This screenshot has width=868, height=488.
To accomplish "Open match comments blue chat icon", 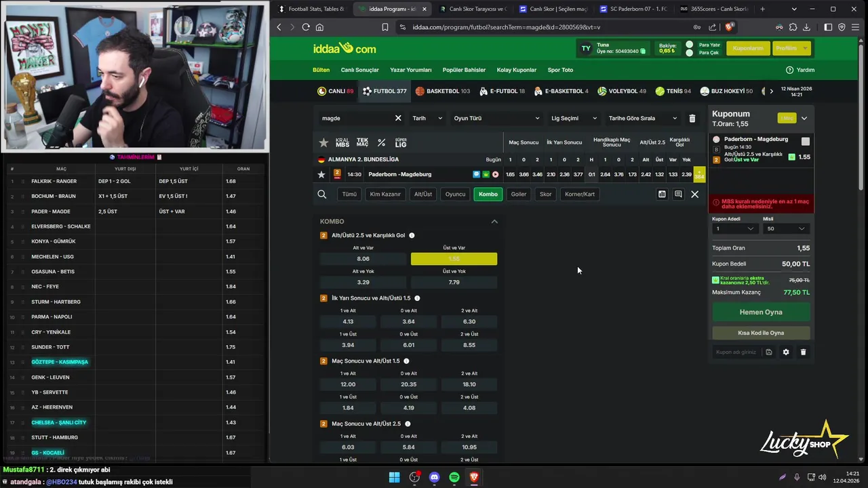I will coord(477,174).
